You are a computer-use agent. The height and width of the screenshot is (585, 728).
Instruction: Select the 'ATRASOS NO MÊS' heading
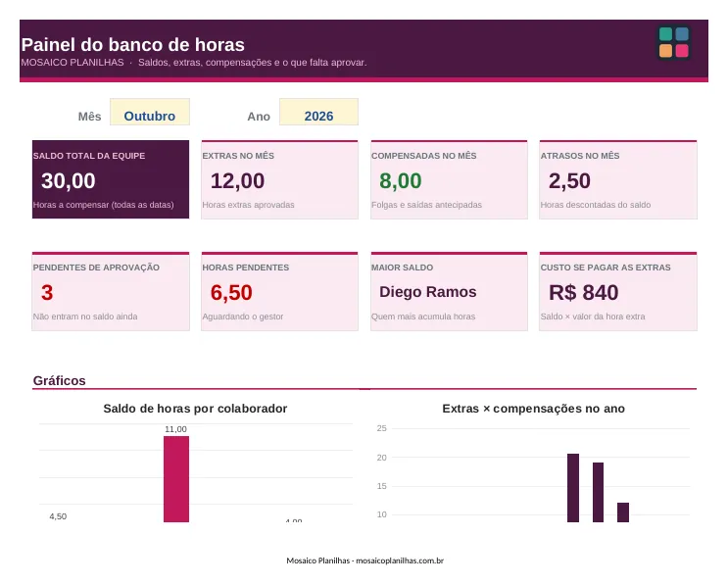(x=580, y=156)
